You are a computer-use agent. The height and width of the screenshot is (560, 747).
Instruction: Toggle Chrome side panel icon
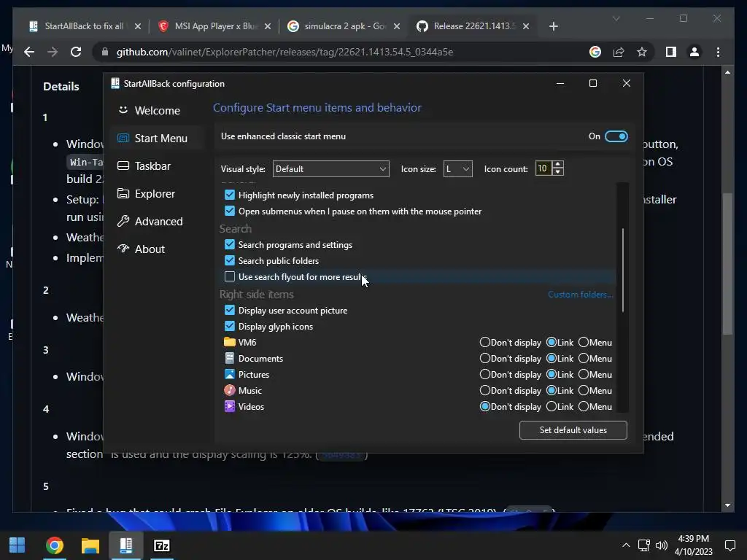point(671,52)
